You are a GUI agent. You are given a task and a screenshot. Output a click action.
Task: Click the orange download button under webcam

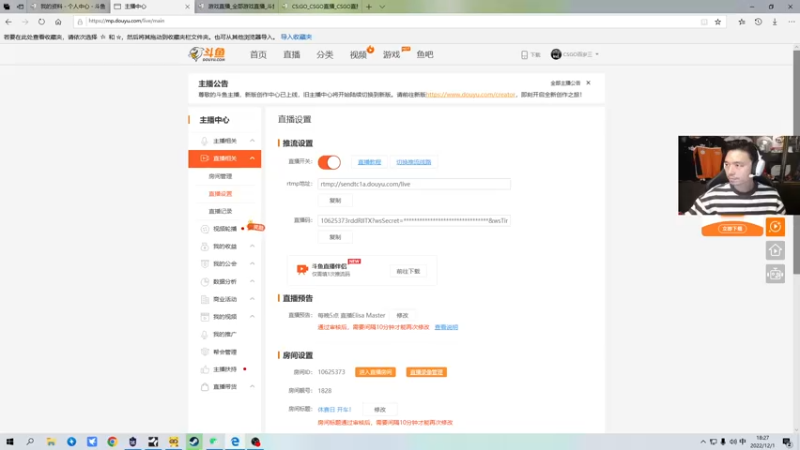pos(732,229)
